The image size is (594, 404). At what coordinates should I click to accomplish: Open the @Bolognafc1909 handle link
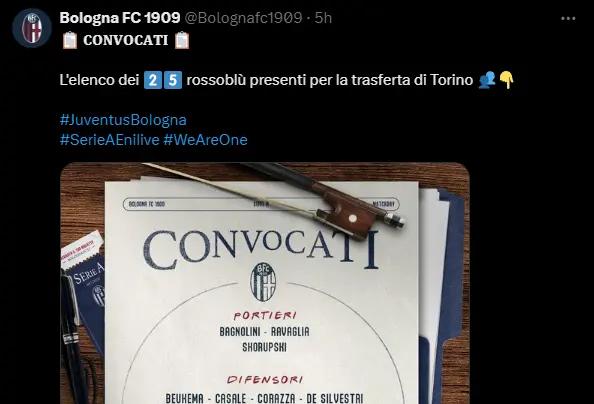tap(243, 18)
